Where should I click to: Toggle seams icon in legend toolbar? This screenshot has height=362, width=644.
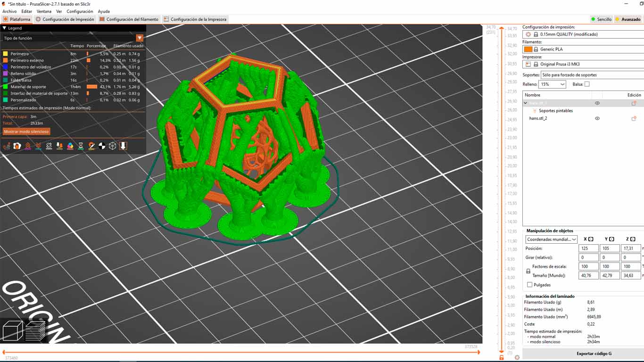pos(49,146)
